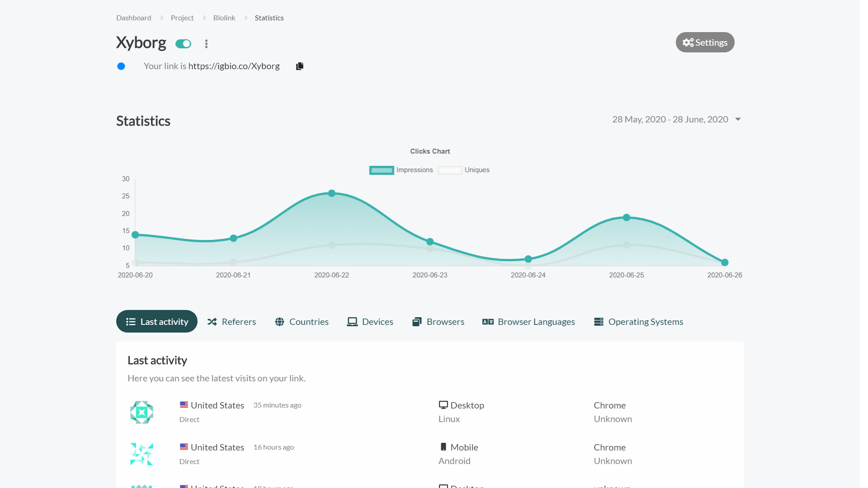Open the Countries tab
Screen dimensions: 868x488
(x=302, y=322)
